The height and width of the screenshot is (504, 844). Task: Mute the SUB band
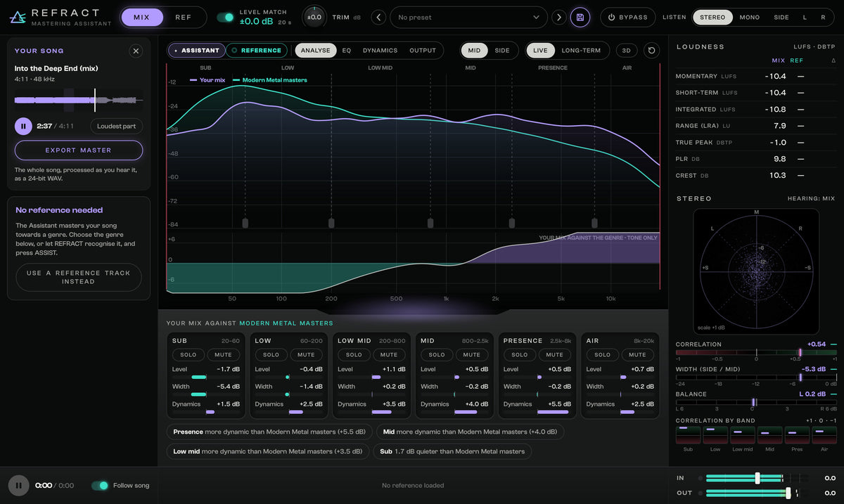click(223, 355)
